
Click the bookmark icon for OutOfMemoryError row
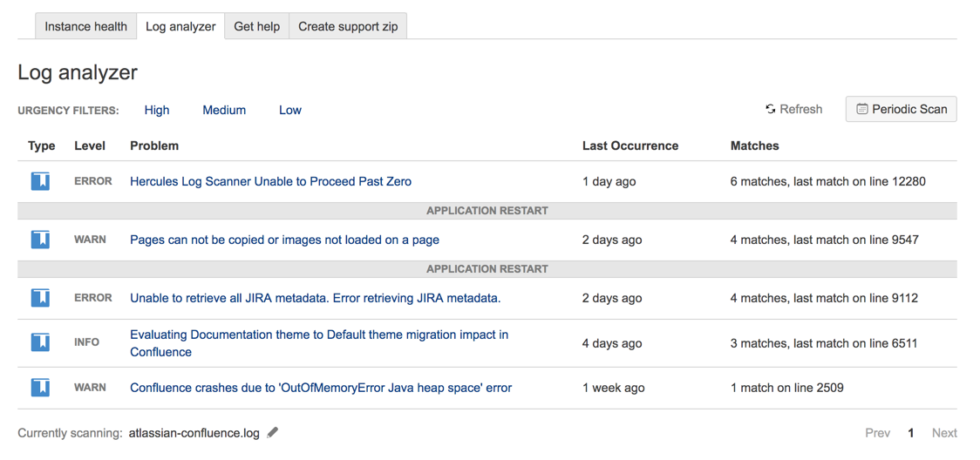[x=41, y=388]
